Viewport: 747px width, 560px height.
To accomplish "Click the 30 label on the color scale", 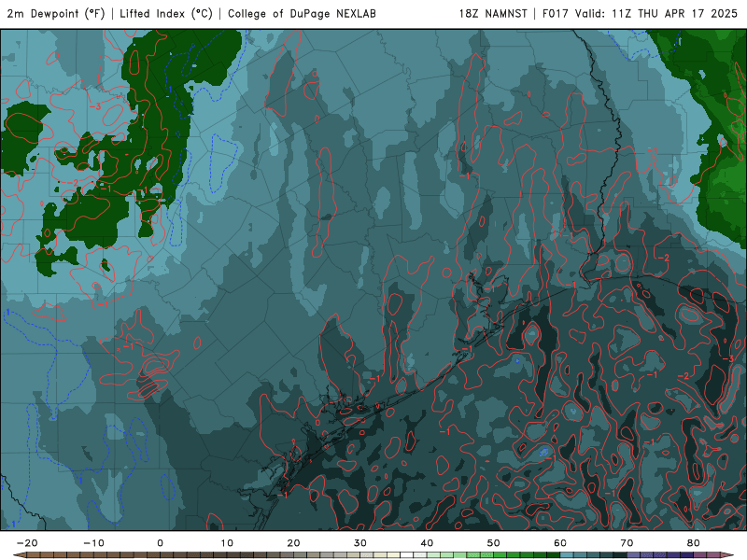I will pyautogui.click(x=360, y=543).
